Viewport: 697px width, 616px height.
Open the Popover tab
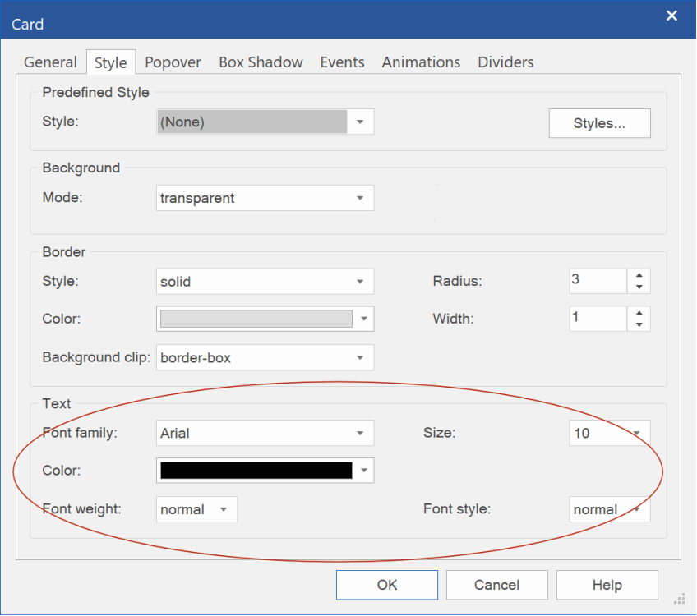pyautogui.click(x=173, y=62)
